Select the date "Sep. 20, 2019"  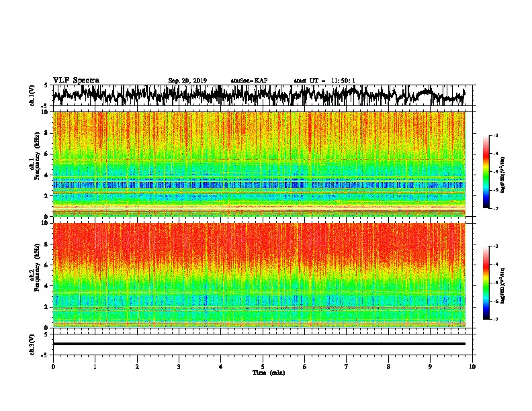point(187,81)
